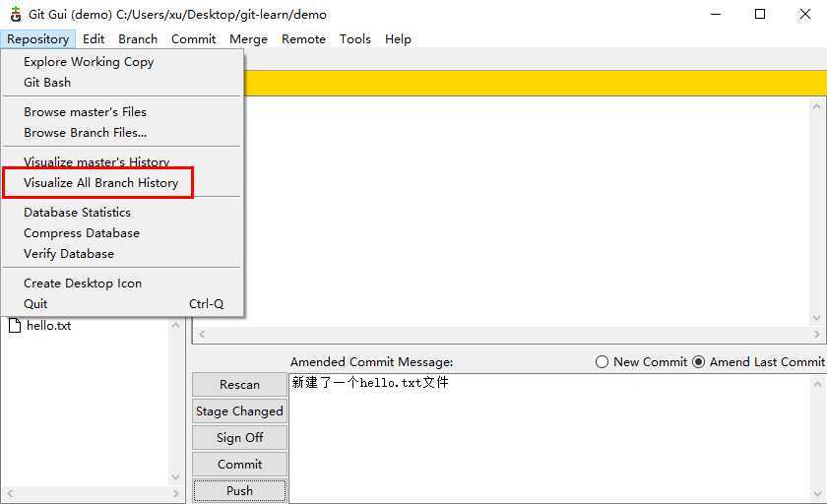Open the Commit menu
Image resolution: width=827 pixels, height=504 pixels.
point(194,39)
